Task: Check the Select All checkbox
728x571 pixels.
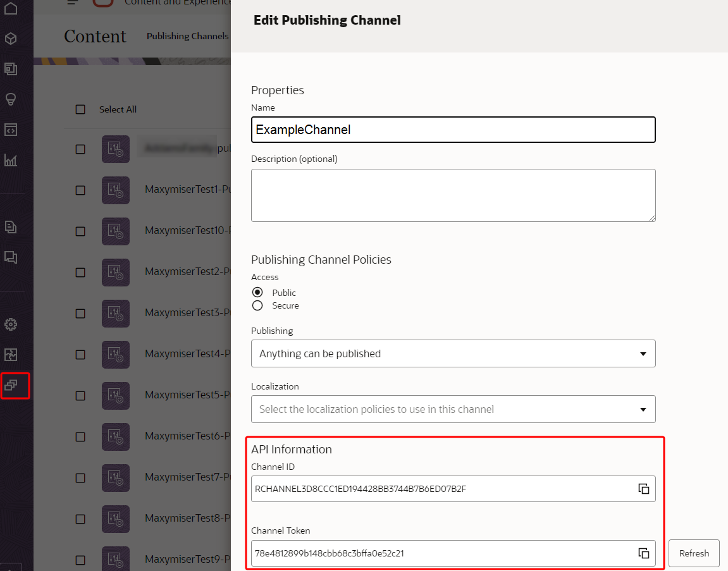Action: pos(80,109)
